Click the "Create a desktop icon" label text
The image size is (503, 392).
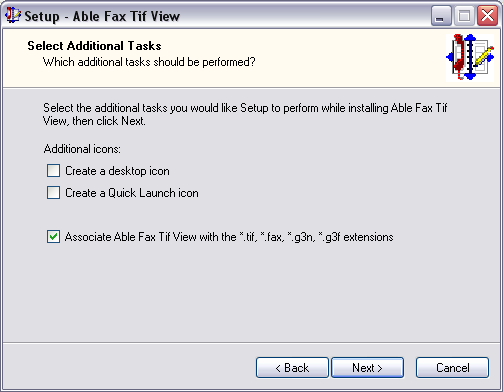click(117, 171)
